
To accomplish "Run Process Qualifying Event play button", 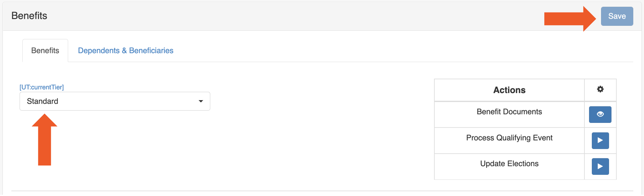I will pyautogui.click(x=600, y=141).
